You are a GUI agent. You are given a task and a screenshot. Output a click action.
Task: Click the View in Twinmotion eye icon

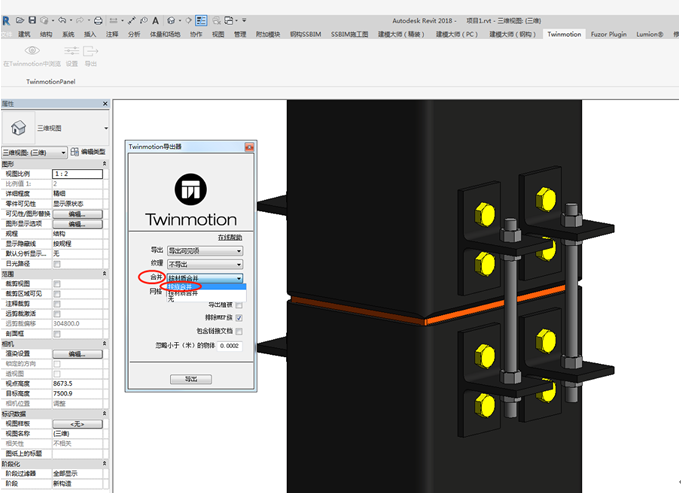(x=32, y=51)
